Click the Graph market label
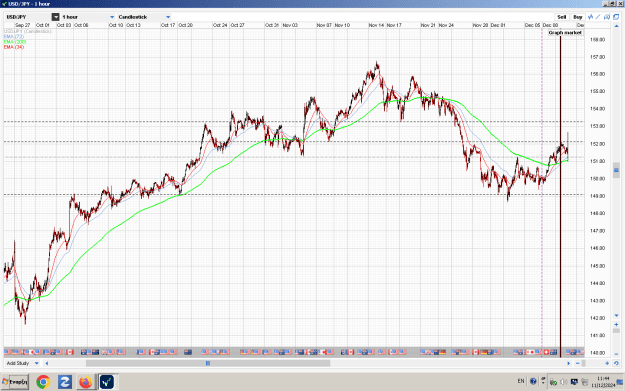The image size is (625, 391). click(x=565, y=33)
